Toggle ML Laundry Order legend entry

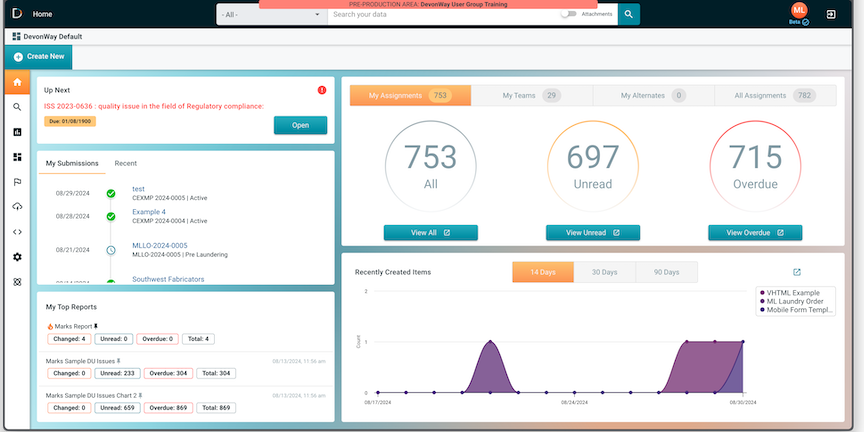[x=791, y=301]
